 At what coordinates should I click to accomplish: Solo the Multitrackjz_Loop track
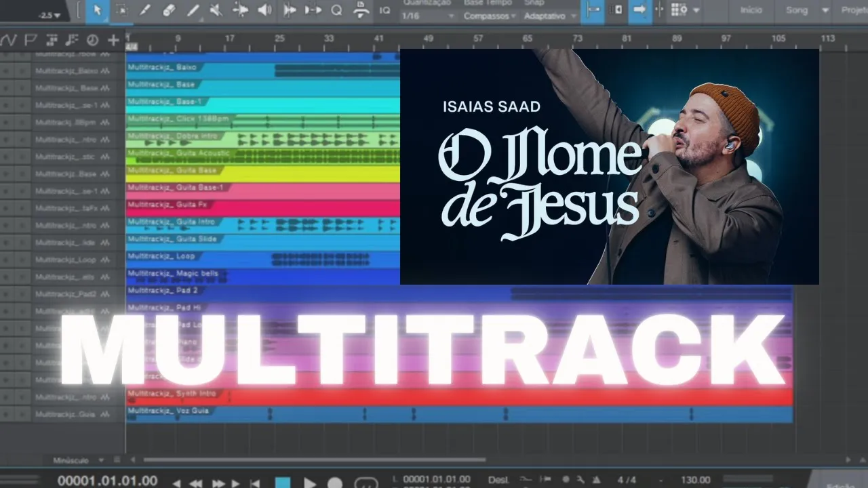pos(23,260)
